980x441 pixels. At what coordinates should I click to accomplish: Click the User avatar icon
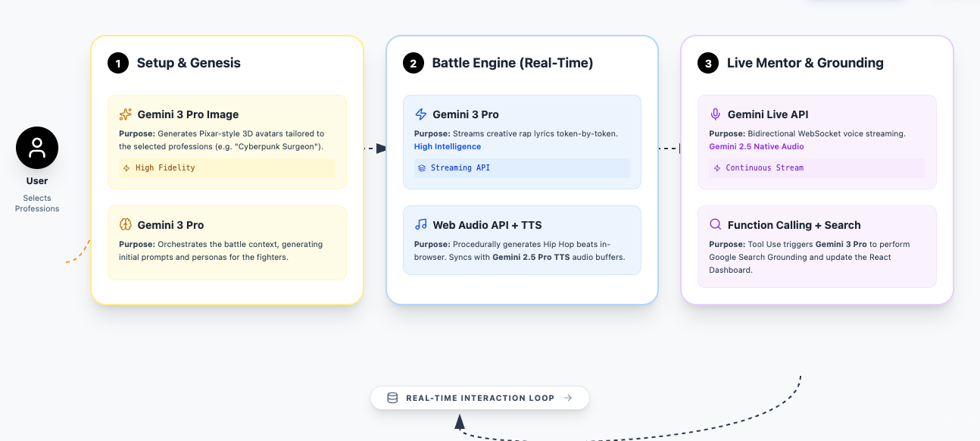(x=37, y=148)
